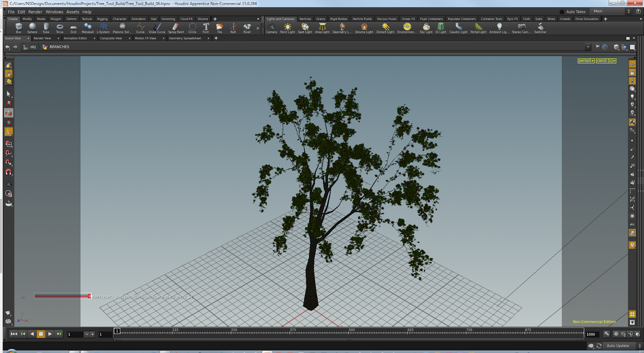The height and width of the screenshot is (353, 644).
Task: Select the Metaball tool
Action: coord(87,28)
